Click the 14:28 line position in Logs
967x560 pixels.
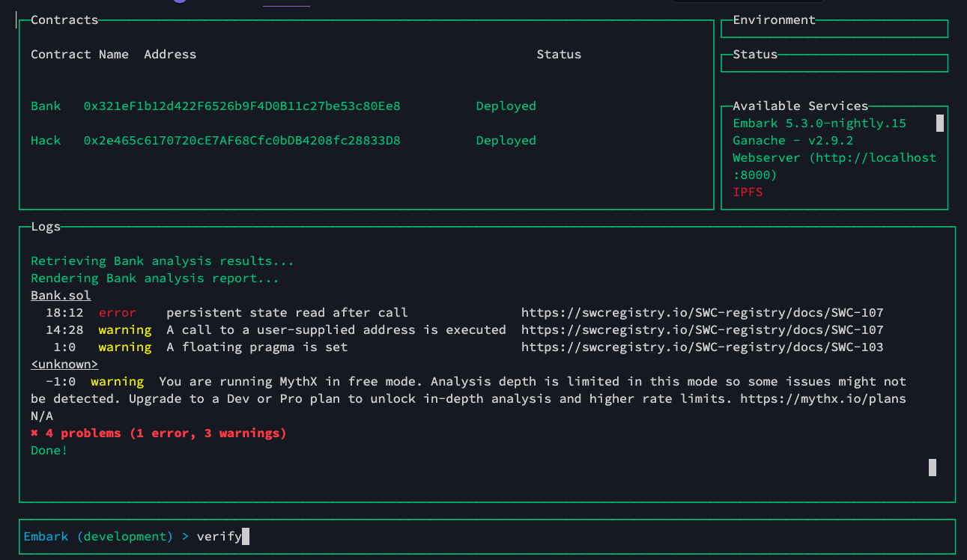pyautogui.click(x=64, y=329)
